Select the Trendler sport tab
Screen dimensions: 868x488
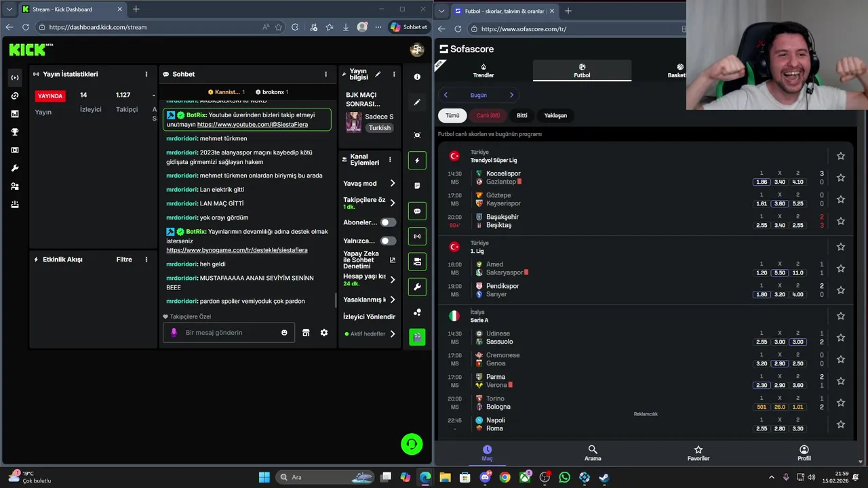484,70
